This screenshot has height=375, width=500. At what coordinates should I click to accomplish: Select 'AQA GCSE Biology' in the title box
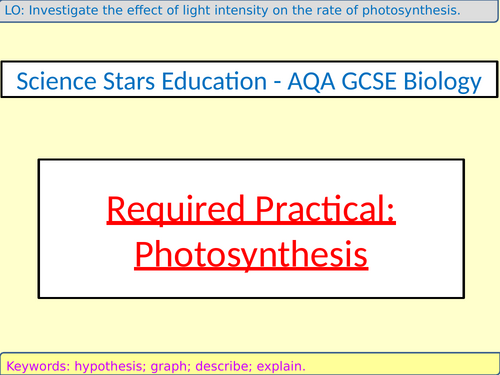tap(385, 82)
